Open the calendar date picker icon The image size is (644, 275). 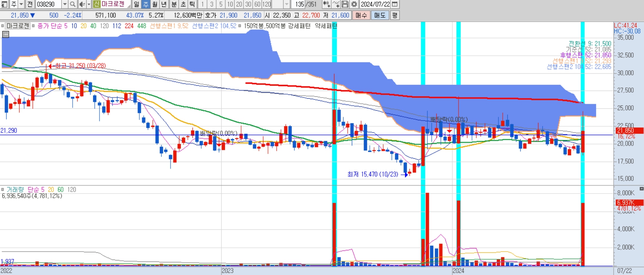(x=395, y=4)
